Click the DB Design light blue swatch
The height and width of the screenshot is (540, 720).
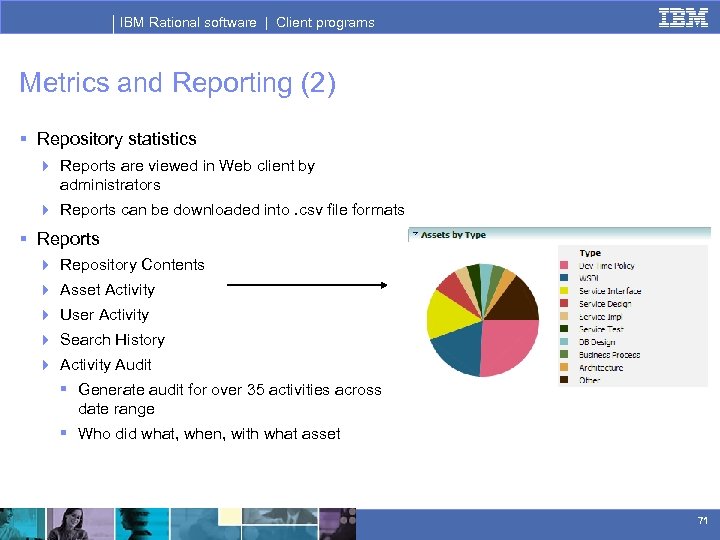564,342
